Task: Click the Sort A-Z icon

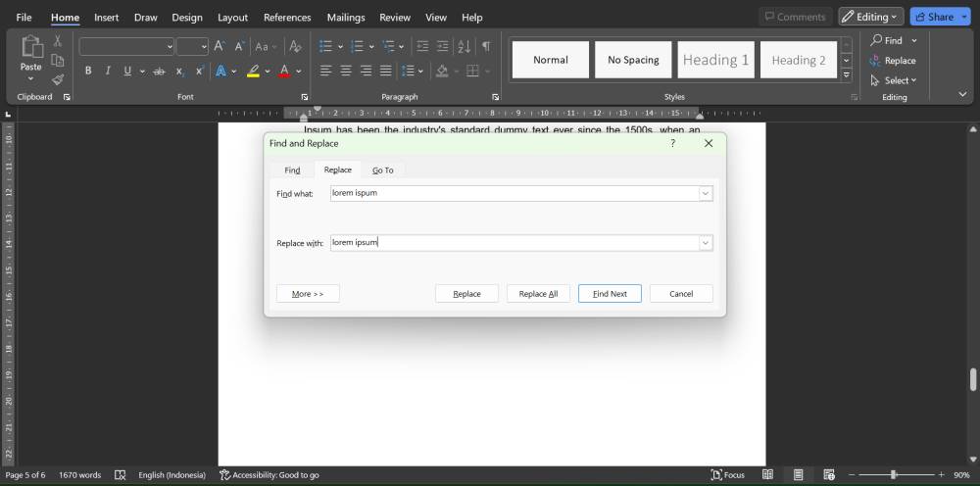Action: pyautogui.click(x=464, y=46)
